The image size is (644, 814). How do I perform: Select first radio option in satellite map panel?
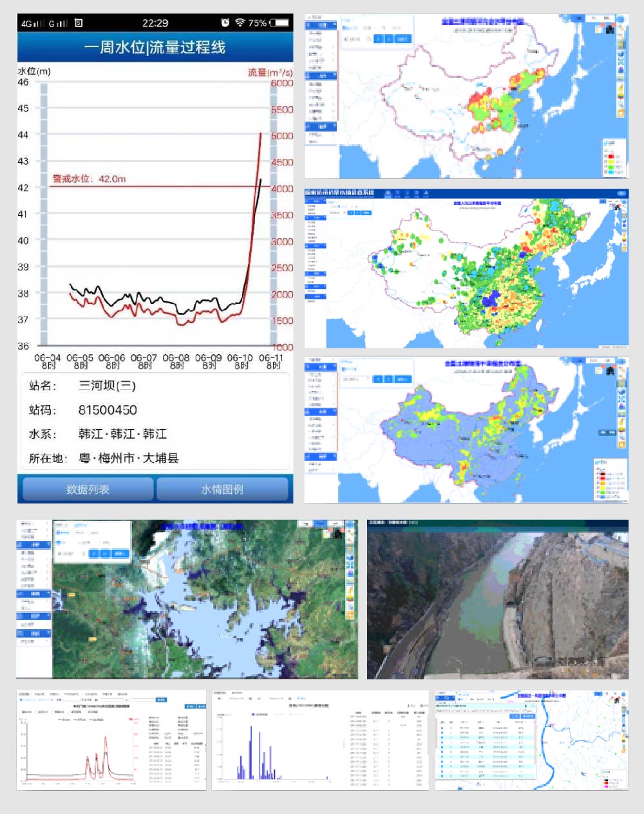(58, 533)
